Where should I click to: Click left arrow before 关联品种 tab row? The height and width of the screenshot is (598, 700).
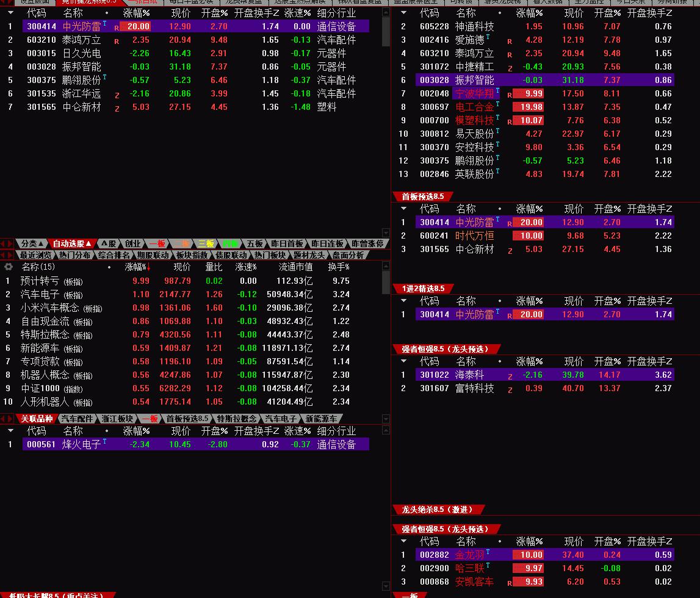coord(3,419)
